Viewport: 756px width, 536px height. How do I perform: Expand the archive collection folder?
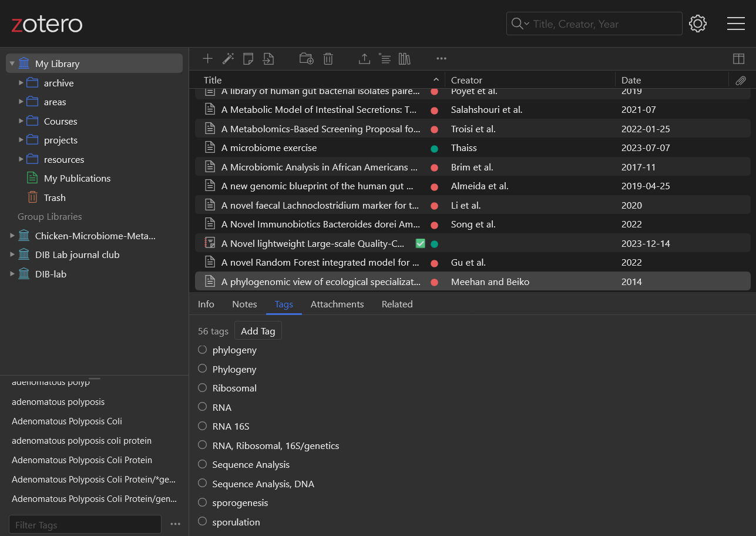tap(21, 83)
